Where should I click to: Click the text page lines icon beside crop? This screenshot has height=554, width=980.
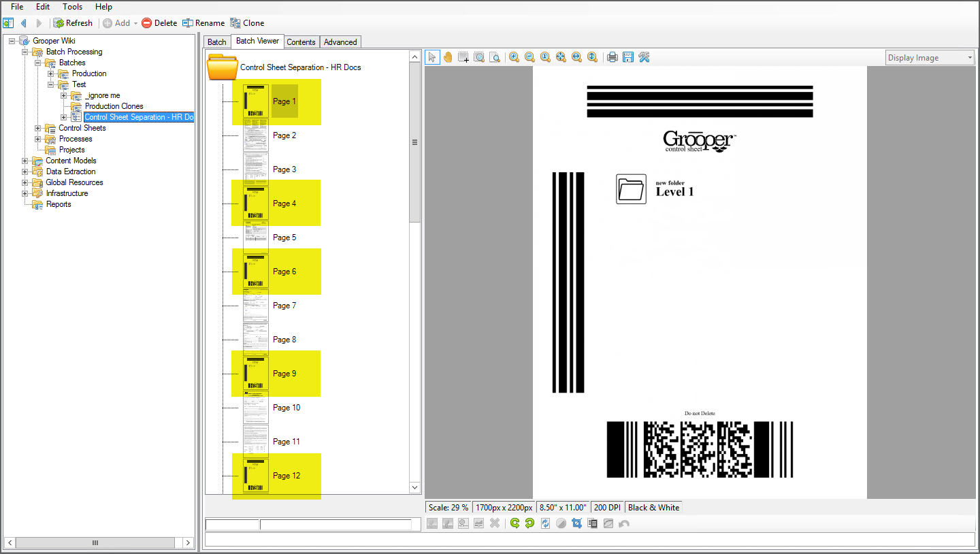[592, 523]
